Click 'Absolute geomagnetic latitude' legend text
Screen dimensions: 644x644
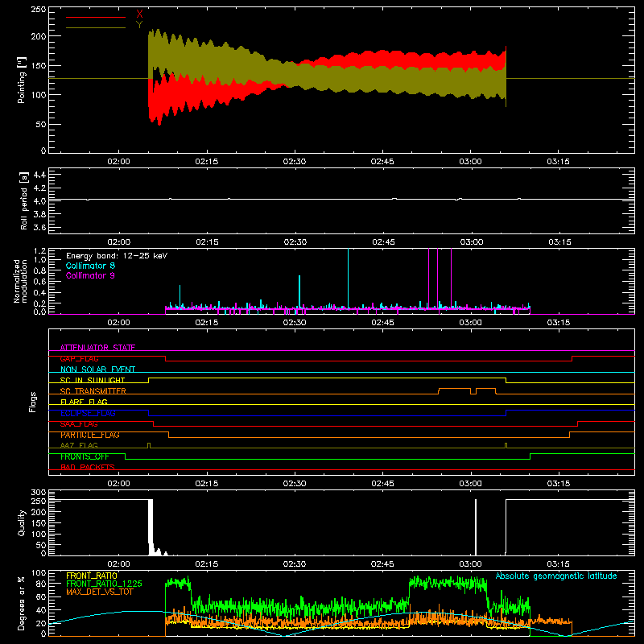pyautogui.click(x=556, y=576)
